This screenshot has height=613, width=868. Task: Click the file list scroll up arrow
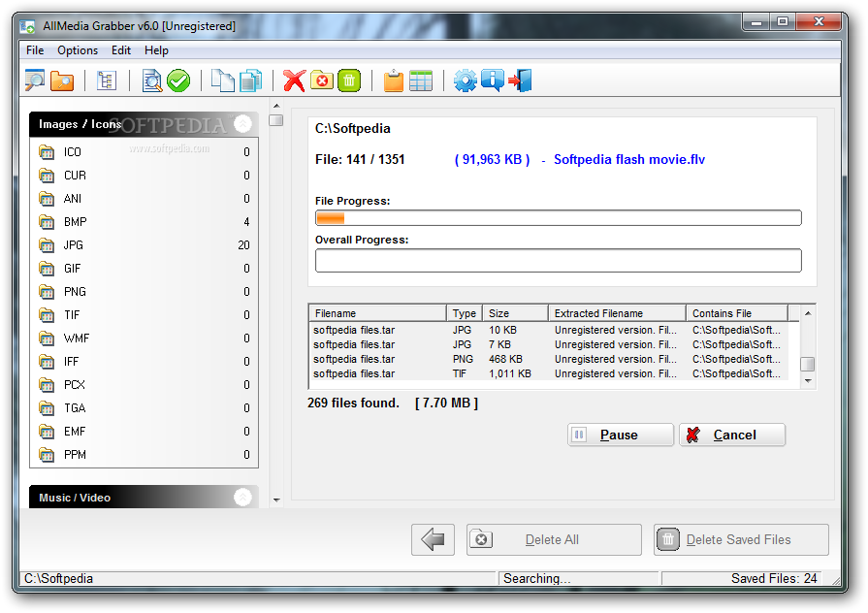pyautogui.click(x=808, y=313)
